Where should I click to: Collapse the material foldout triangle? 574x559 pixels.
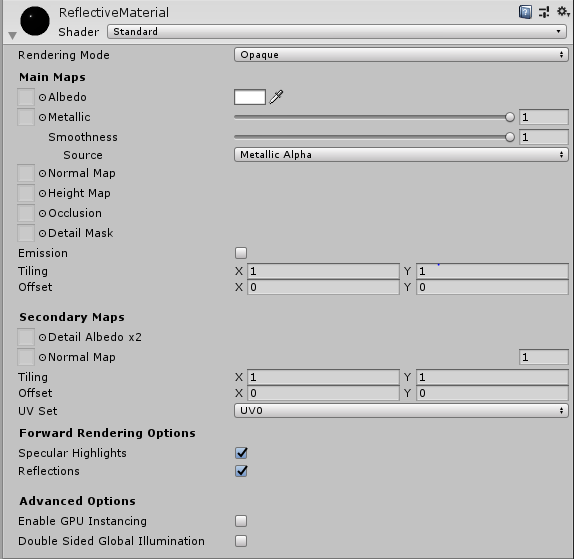coord(12,36)
